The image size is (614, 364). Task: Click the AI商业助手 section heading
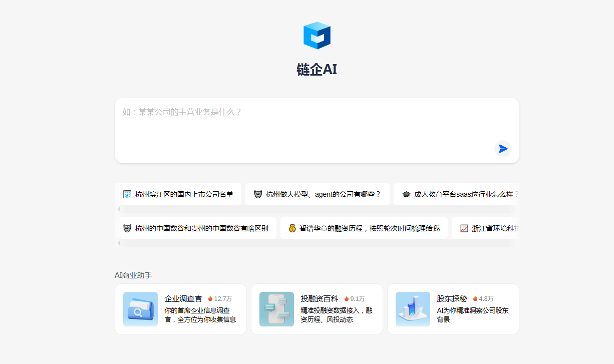pyautogui.click(x=133, y=275)
